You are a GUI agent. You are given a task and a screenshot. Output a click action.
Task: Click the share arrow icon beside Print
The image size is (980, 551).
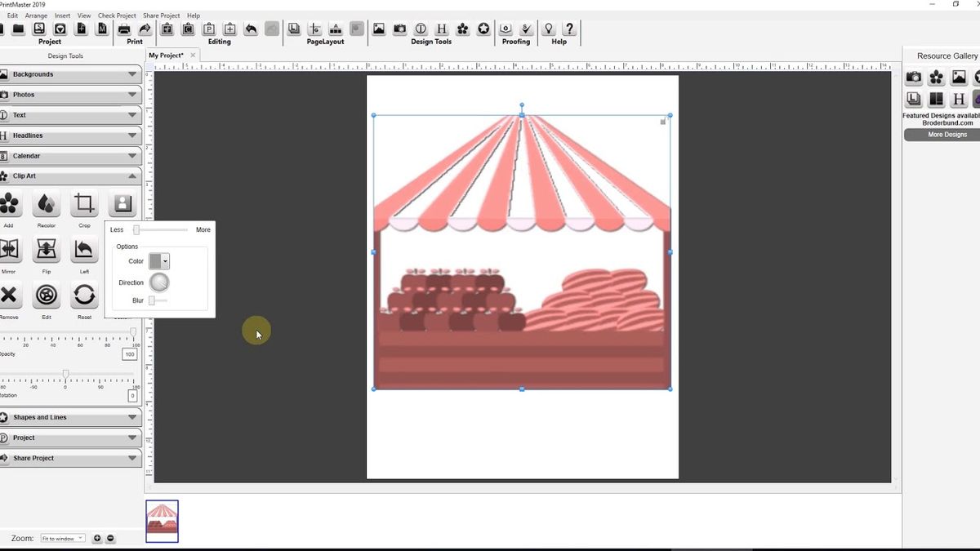(x=145, y=29)
